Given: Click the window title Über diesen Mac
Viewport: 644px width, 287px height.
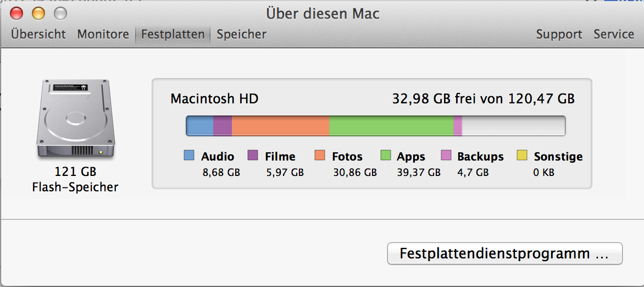Looking at the screenshot, I should coord(323,13).
